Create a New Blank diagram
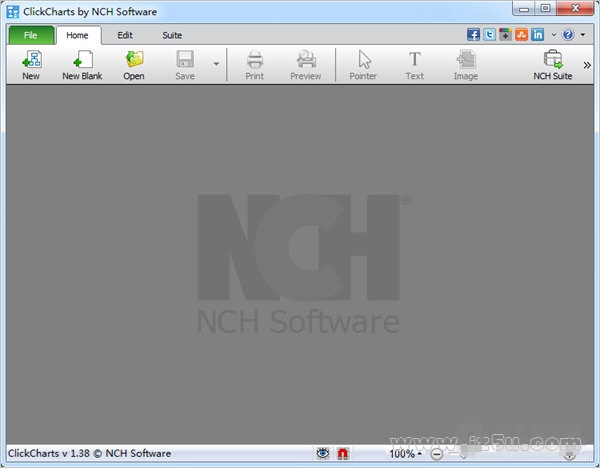This screenshot has width=600, height=468. pos(82,65)
